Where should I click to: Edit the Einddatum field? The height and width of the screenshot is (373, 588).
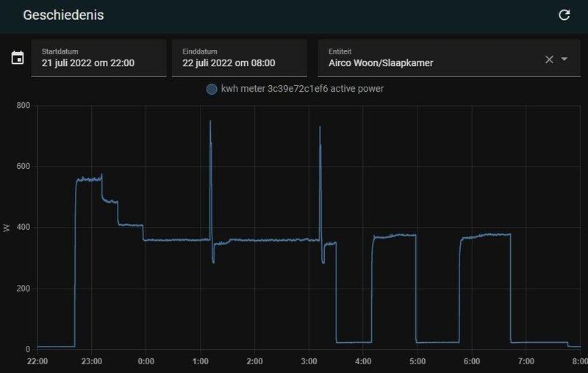[240, 58]
